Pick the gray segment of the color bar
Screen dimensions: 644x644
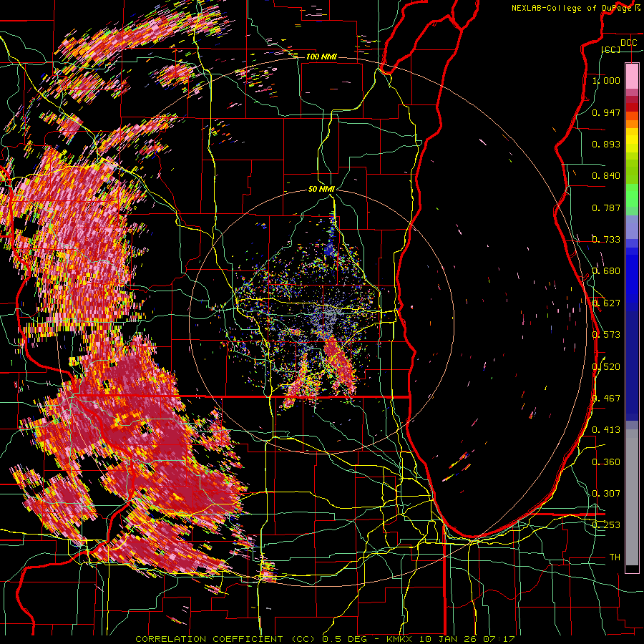pos(632,497)
